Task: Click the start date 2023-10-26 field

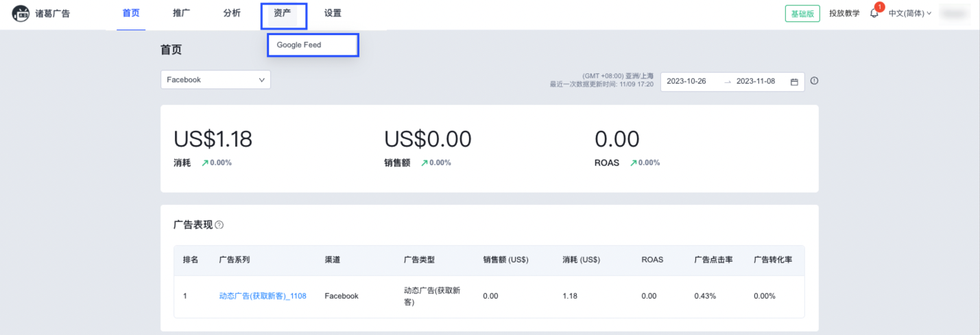Action: point(686,81)
